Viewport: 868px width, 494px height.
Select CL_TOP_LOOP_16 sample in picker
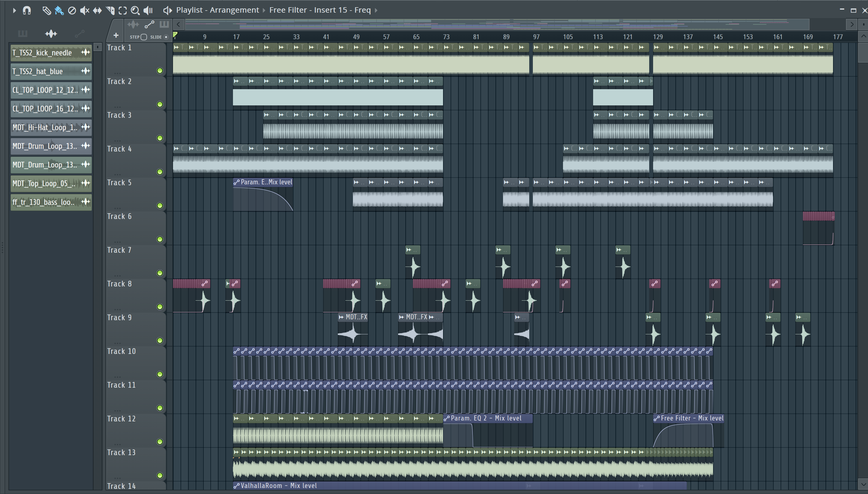click(x=51, y=108)
